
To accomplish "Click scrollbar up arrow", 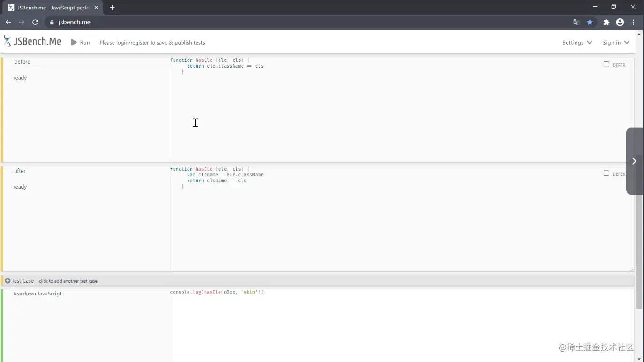I will point(639,34).
